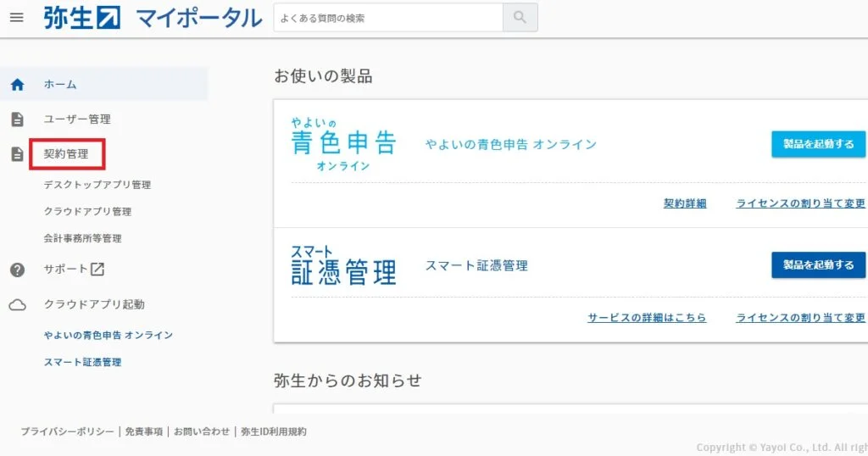Image resolution: width=868 pixels, height=456 pixels.
Task: Open デスクトップアプリ管理 submenu item
Action: [x=97, y=185]
